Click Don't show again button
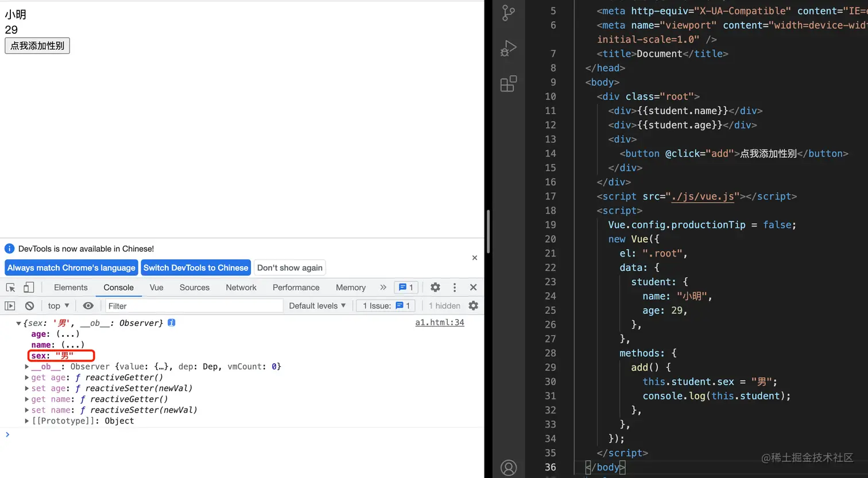 [290, 268]
